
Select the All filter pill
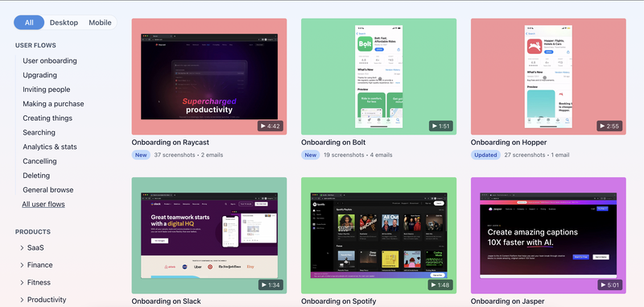(29, 23)
